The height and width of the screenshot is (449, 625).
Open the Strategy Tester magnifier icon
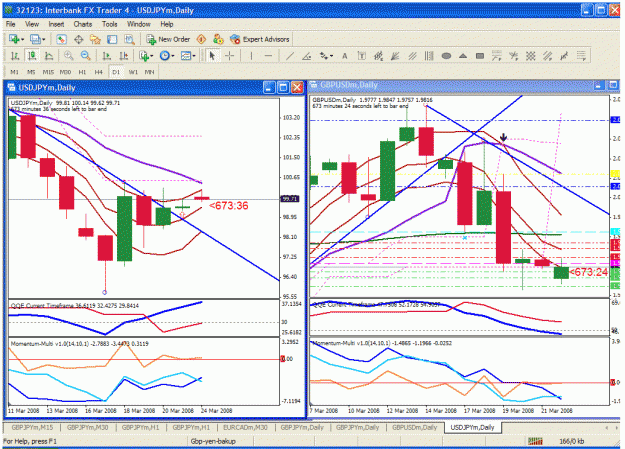click(x=129, y=39)
